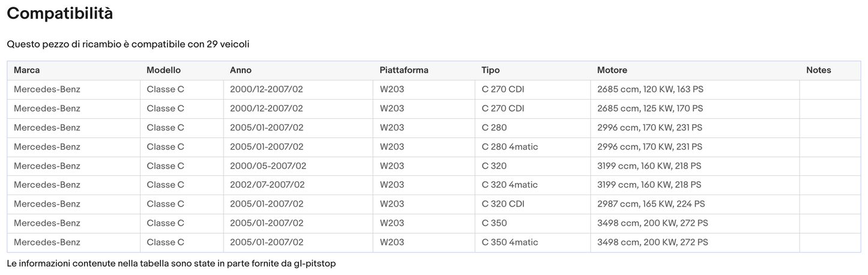Image resolution: width=868 pixels, height=275 pixels.
Task: Click the C 280 4matic type cell
Action: (x=509, y=147)
